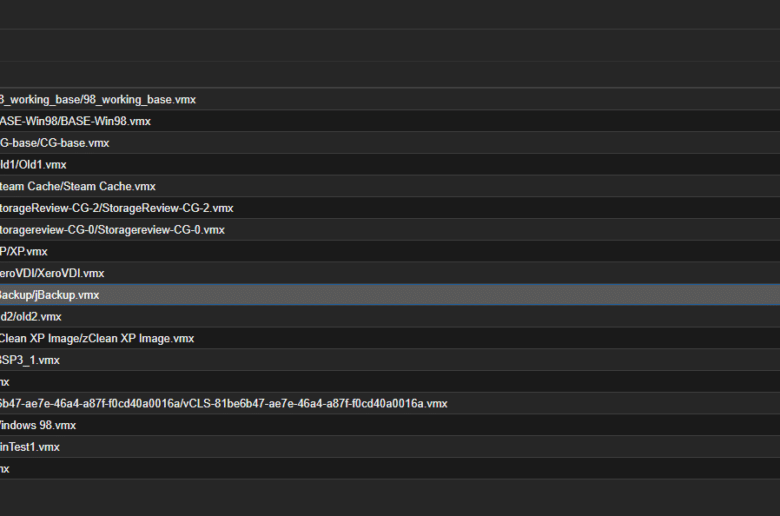Select the StorageReview-CG-2.vmx entry

390,208
